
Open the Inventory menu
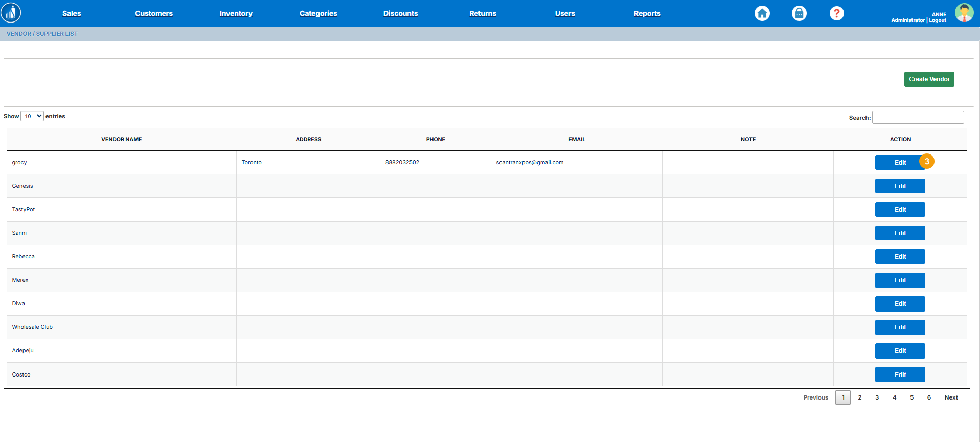point(236,14)
